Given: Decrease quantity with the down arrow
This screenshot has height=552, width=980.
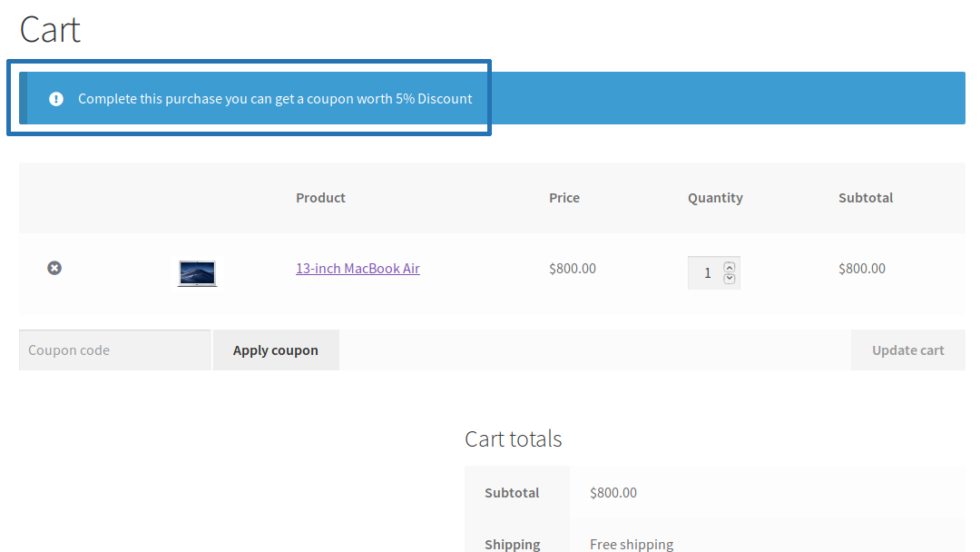Looking at the screenshot, I should 729,279.
